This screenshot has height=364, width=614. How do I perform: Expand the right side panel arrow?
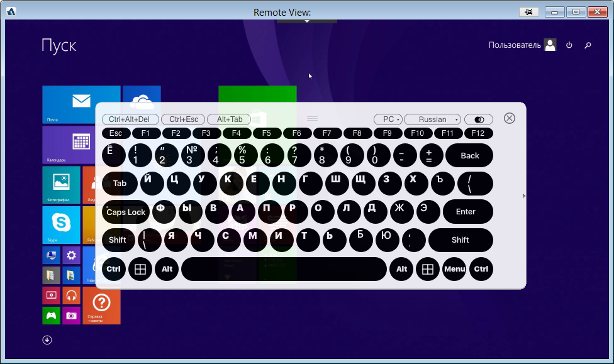(x=524, y=196)
